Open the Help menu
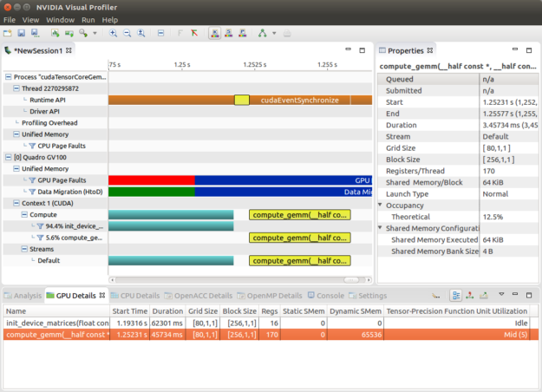The width and height of the screenshot is (542, 392). (110, 20)
